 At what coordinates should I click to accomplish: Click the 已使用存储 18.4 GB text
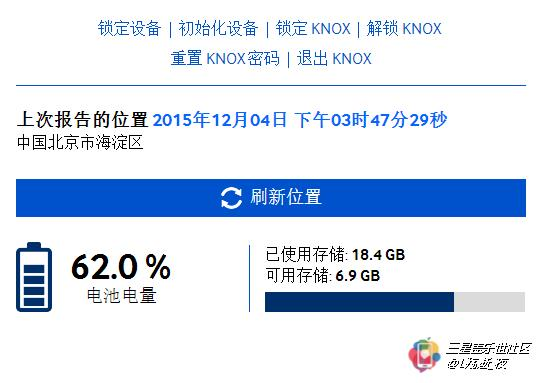pyautogui.click(x=335, y=255)
